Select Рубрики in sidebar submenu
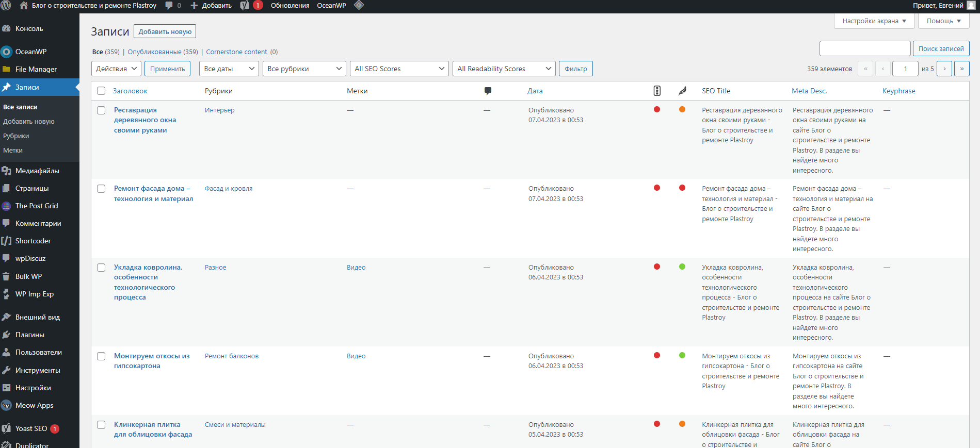 16,136
